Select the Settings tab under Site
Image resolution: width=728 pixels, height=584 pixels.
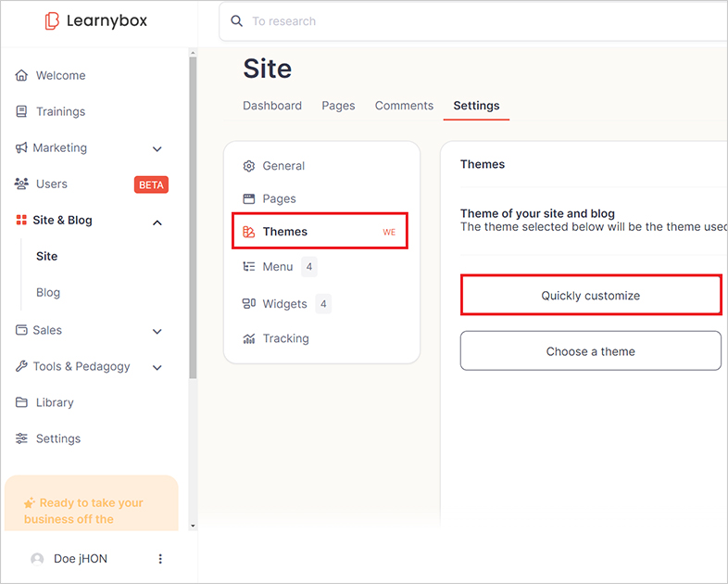pyautogui.click(x=476, y=106)
